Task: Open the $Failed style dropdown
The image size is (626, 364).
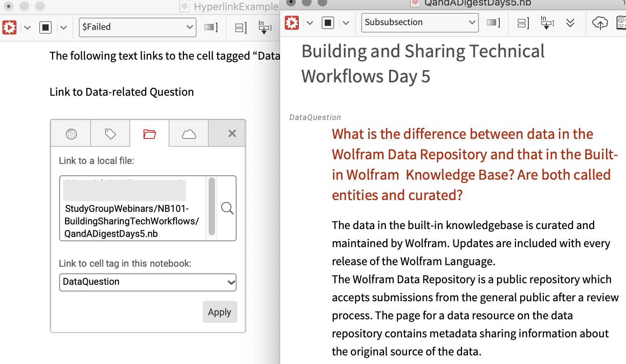Action: click(x=138, y=27)
